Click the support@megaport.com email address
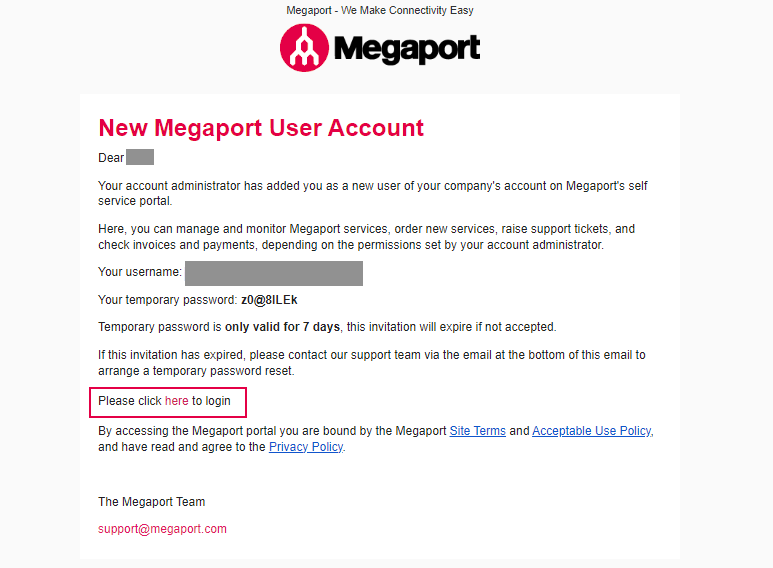Viewport: 773px width, 568px height. tap(162, 529)
